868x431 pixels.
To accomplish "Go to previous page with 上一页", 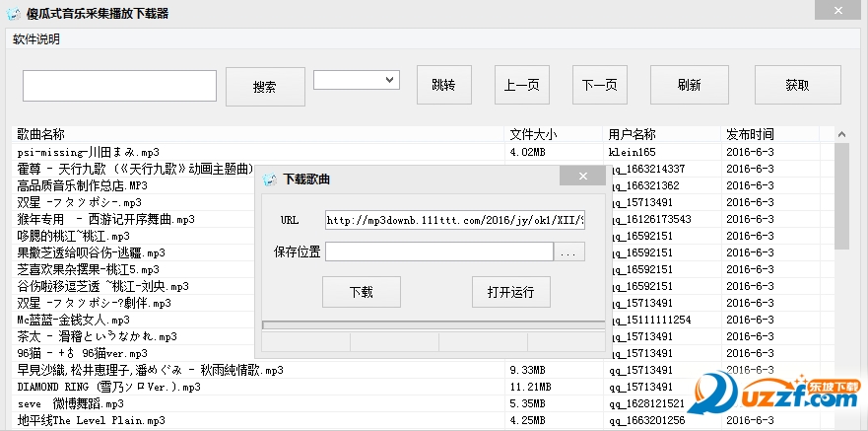I will [521, 85].
